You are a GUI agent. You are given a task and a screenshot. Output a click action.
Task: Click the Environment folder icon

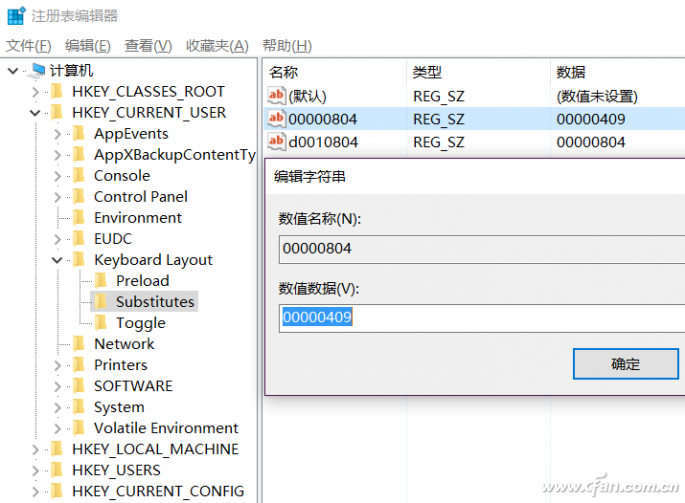click(79, 218)
